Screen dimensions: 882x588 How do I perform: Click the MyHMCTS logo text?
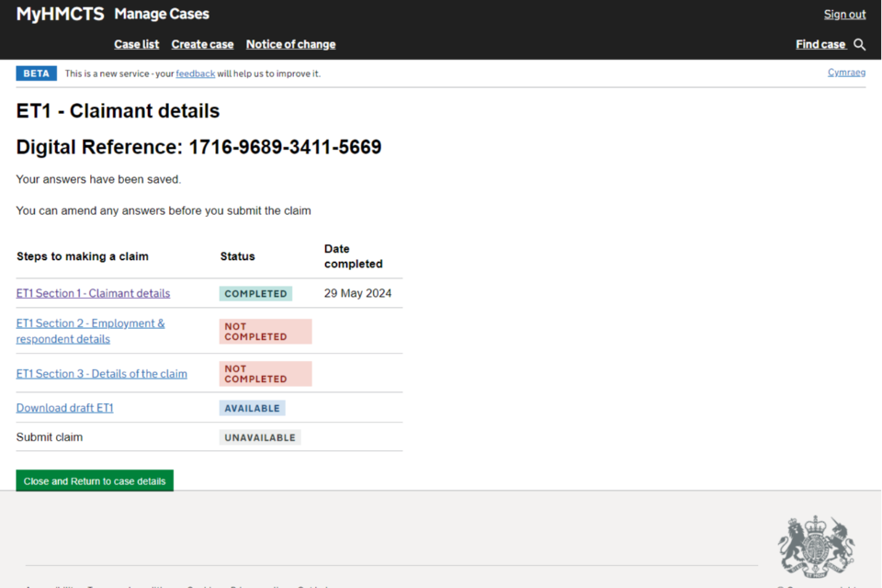(x=60, y=14)
